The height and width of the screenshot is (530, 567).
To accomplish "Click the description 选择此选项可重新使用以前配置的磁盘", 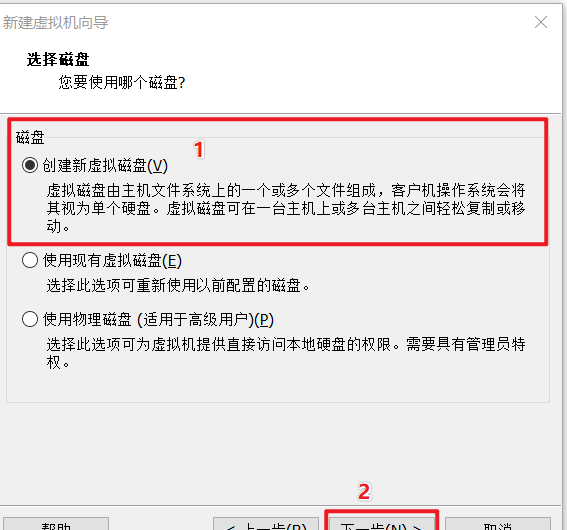I will pyautogui.click(x=178, y=286).
